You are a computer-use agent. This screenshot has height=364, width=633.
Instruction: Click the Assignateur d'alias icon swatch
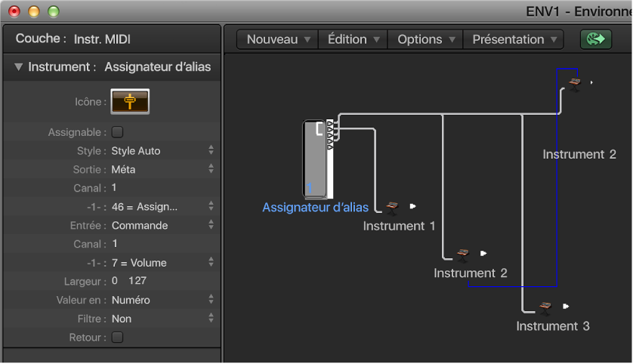130,101
